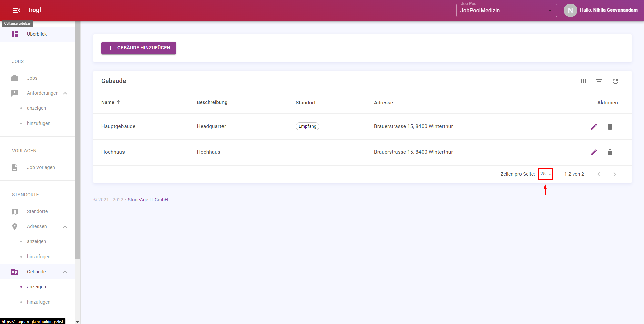Edit the Hochhaus row
Screen dimensions: 644x324
point(594,152)
